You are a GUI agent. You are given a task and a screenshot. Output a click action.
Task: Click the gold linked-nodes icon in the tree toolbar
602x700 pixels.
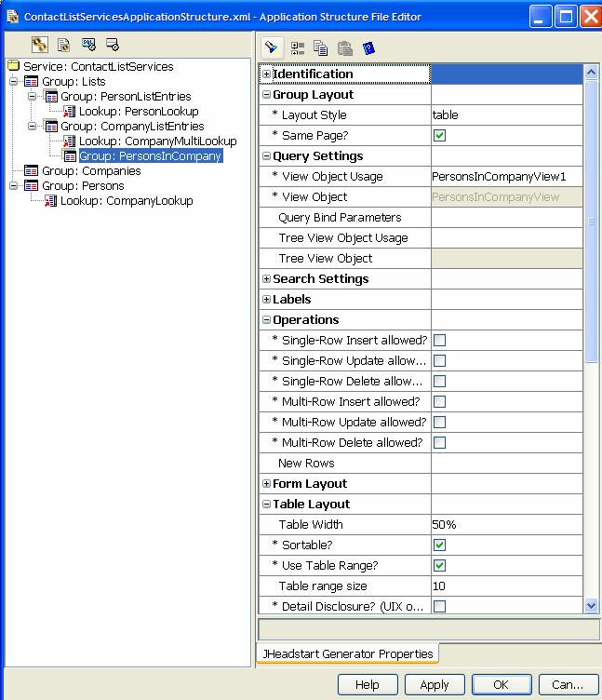[39, 44]
